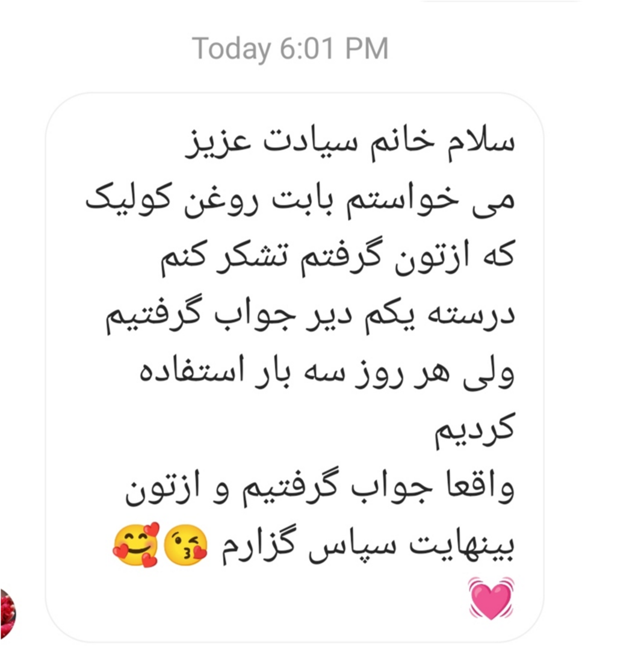This screenshot has width=644, height=650.
Task: Open the sender's profile picture avatar
Action: click(x=7, y=614)
